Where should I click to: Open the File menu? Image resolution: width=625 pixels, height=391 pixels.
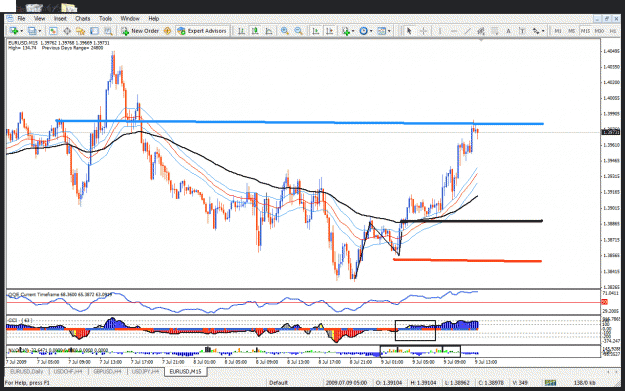tap(21, 18)
